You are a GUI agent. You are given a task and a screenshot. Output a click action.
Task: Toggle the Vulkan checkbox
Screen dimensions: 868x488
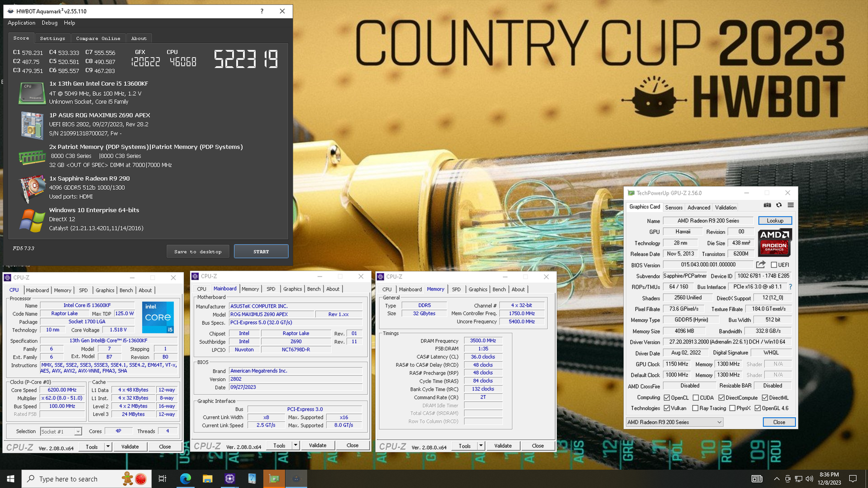tap(667, 408)
